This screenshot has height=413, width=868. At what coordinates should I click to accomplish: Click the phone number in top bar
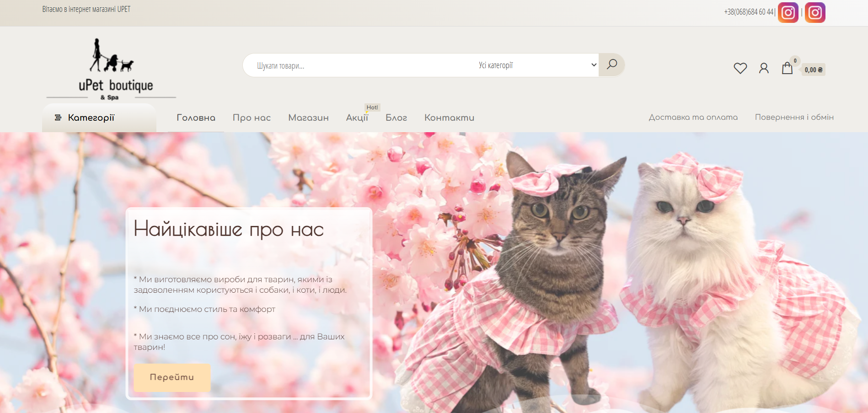point(749,12)
